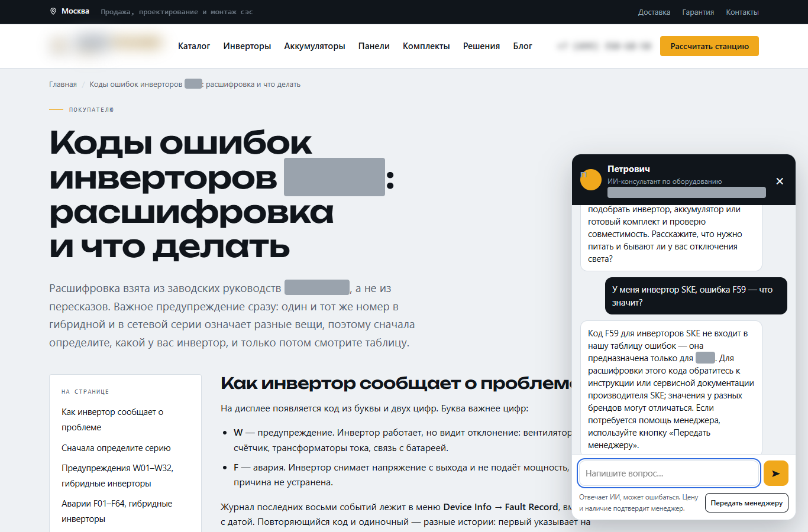808x532 pixels.
Task: Open the Контакты link
Action: tap(742, 12)
